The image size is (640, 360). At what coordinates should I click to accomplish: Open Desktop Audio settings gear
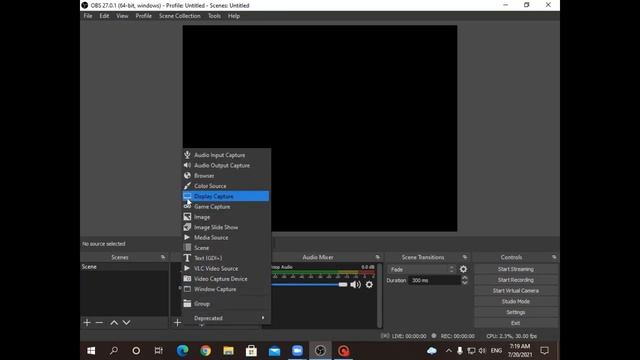click(x=369, y=284)
